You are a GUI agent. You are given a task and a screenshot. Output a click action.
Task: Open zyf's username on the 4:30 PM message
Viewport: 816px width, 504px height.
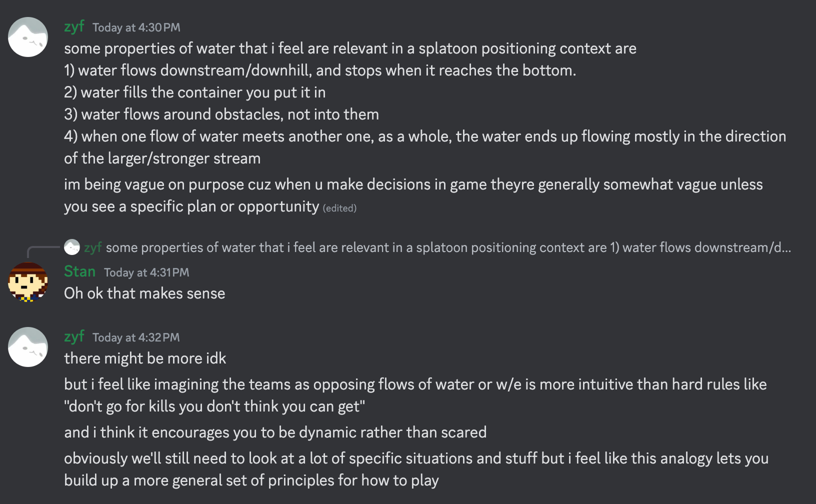point(74,26)
